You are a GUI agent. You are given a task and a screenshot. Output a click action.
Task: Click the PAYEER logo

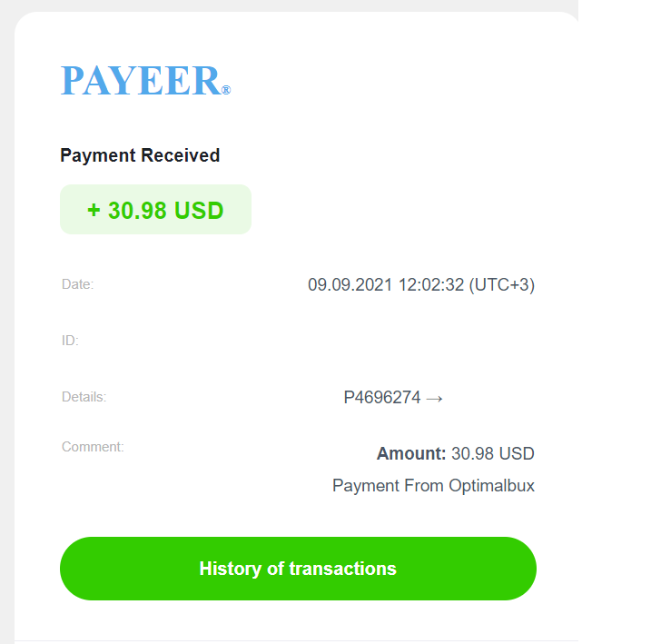pos(145,80)
